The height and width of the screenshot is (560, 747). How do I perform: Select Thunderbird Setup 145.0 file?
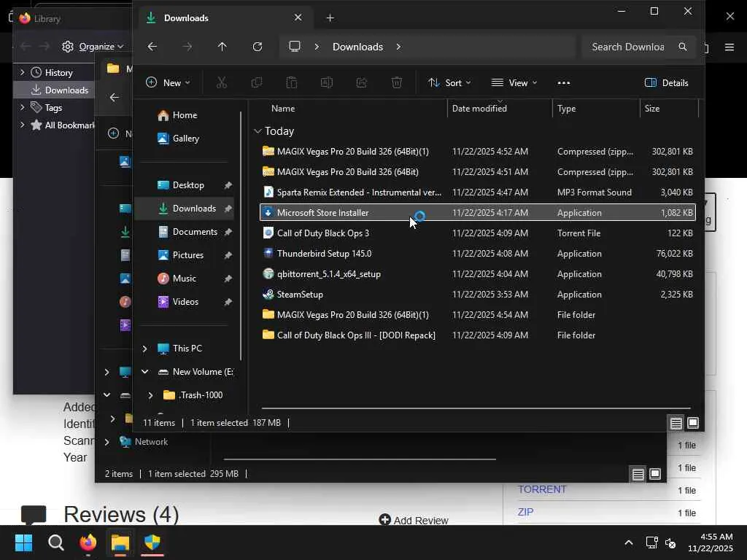(x=477, y=254)
